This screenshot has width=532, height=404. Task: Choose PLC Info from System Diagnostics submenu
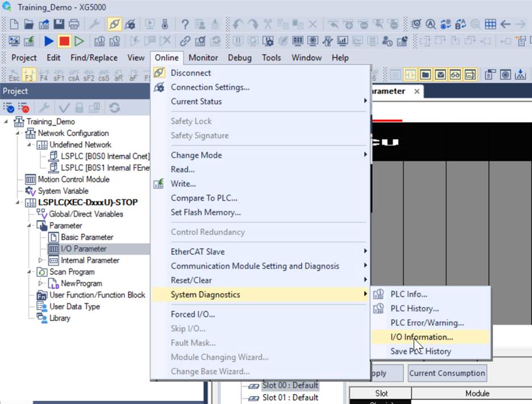pyautogui.click(x=430, y=294)
